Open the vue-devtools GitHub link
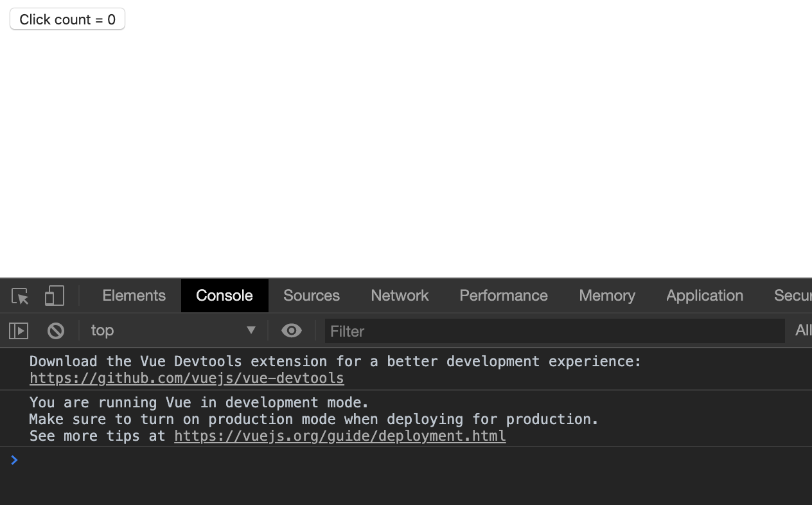Viewport: 812px width, 505px height. click(x=187, y=378)
